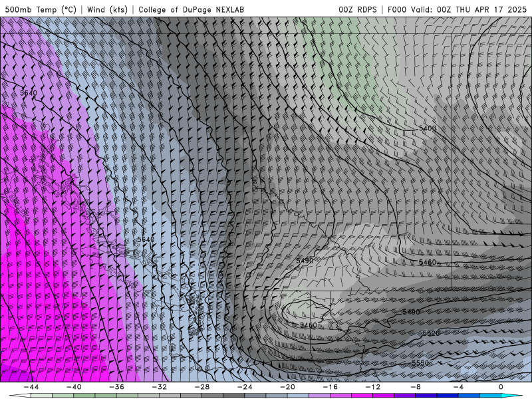The height and width of the screenshot is (399, 532).
Task: Click the 5490 label above the 5520 label
Action: 411,312
